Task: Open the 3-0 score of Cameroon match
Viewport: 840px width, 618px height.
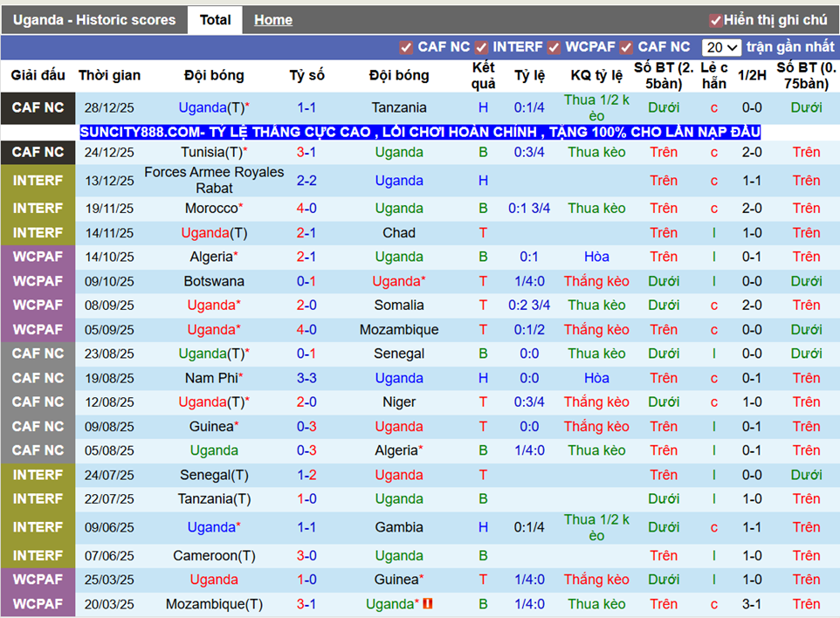Action: (x=306, y=556)
